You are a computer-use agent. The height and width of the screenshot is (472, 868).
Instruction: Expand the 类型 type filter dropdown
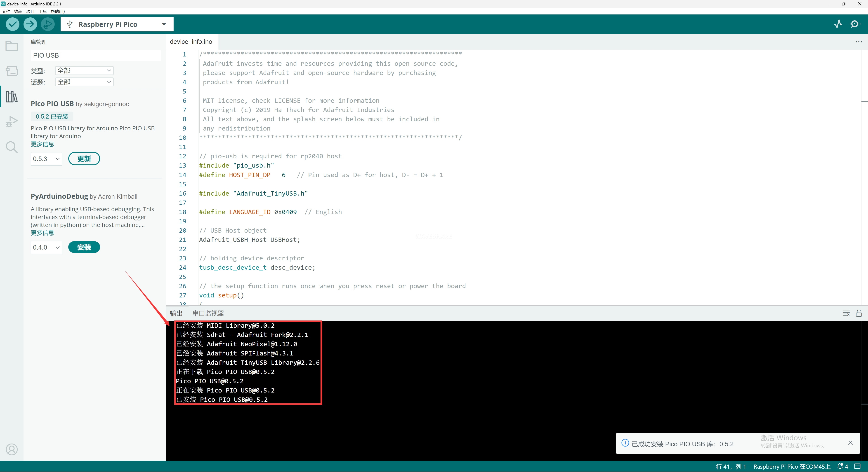pyautogui.click(x=84, y=71)
